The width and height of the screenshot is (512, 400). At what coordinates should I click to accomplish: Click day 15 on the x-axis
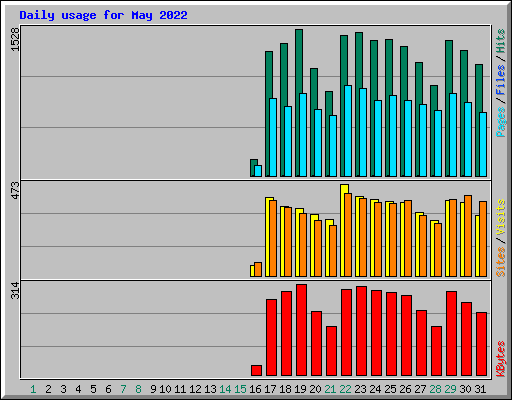[x=240, y=389]
